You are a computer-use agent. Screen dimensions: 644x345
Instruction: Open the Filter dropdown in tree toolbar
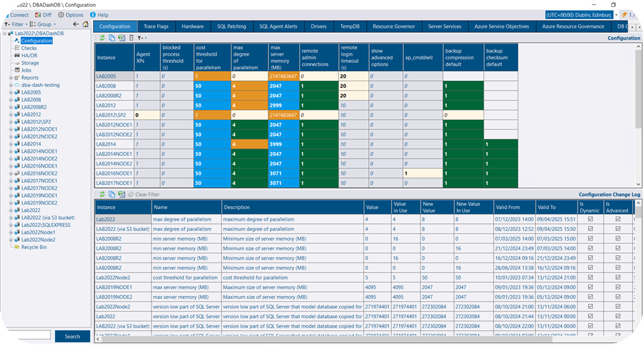coord(16,24)
